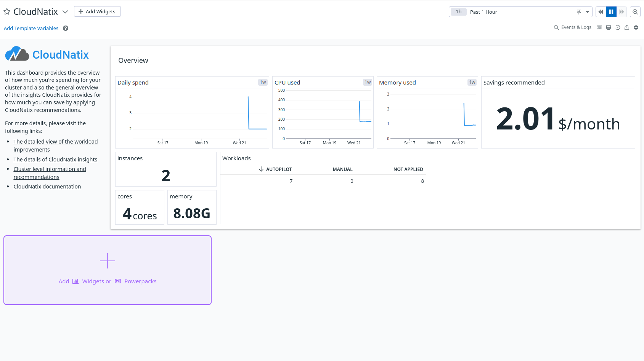Viewport: 644px width, 361px height.
Task: Click Events & Logs menu item
Action: point(576,27)
